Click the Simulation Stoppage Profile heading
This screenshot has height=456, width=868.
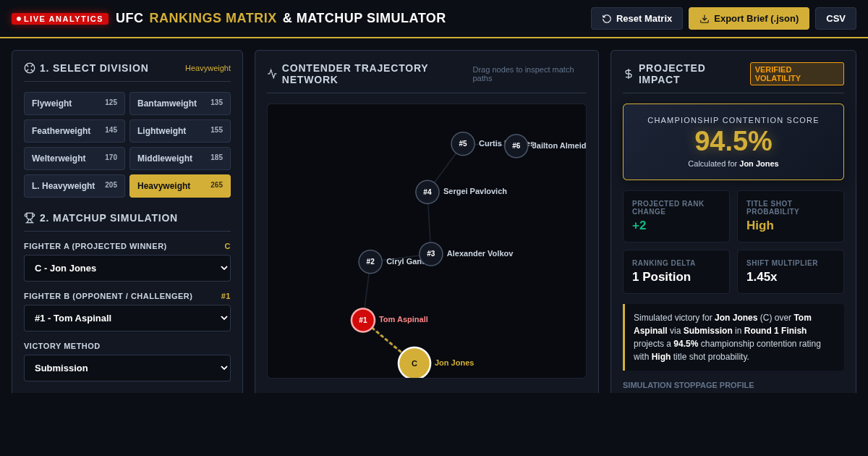(x=689, y=385)
